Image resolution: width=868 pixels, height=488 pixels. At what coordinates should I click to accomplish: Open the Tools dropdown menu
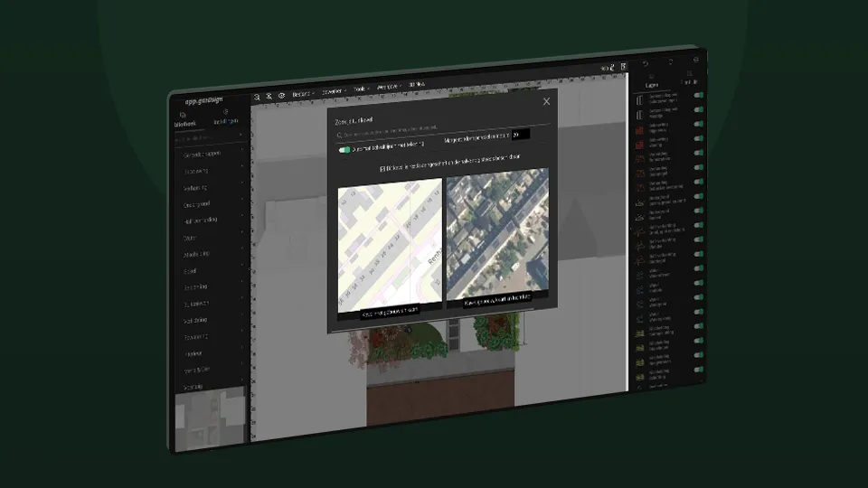pos(362,89)
